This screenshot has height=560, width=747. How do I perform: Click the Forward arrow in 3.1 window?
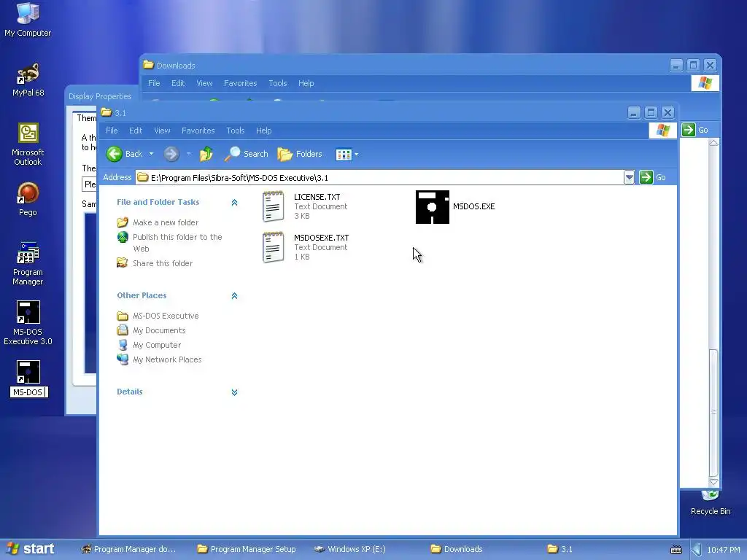click(171, 154)
